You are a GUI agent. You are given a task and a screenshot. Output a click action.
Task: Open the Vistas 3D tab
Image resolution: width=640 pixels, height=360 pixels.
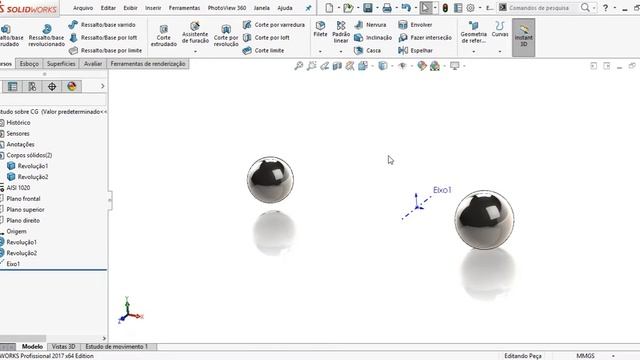pyautogui.click(x=63, y=347)
